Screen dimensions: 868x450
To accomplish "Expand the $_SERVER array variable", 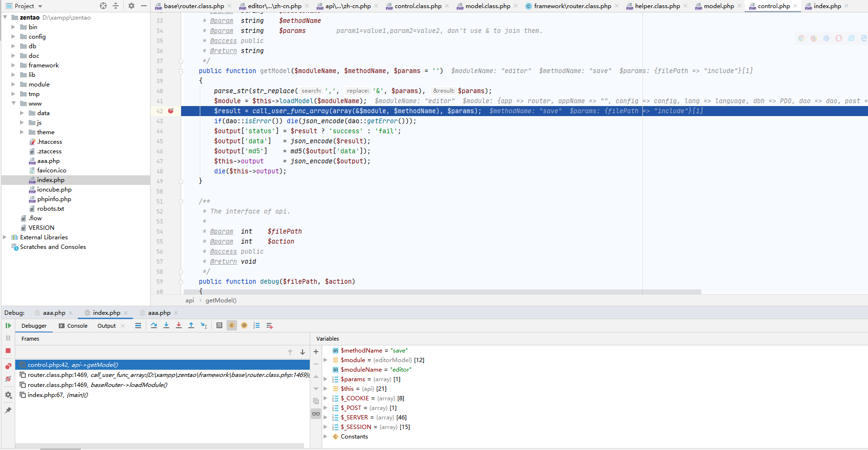I will [x=325, y=418].
